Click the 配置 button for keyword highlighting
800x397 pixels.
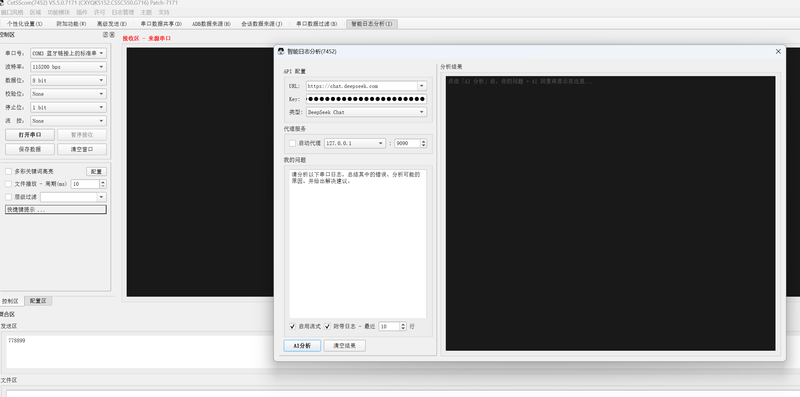[x=96, y=171]
